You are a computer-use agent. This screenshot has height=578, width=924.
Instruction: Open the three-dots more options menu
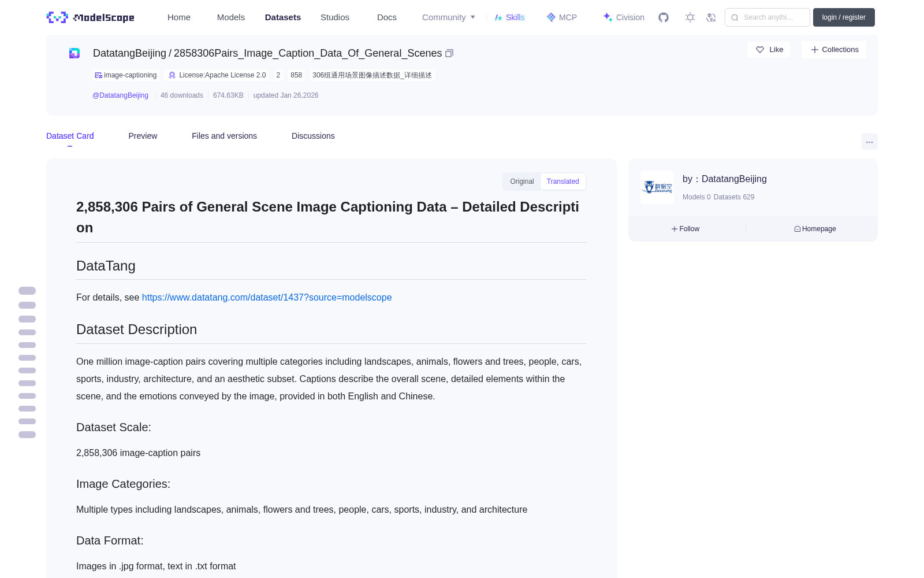870,142
